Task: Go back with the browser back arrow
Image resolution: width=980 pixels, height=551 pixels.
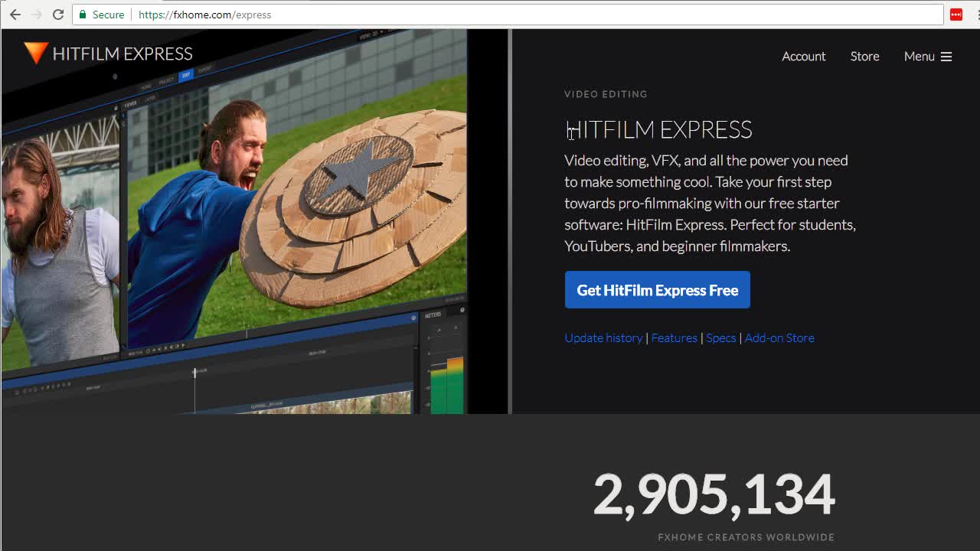Action: pyautogui.click(x=15, y=15)
